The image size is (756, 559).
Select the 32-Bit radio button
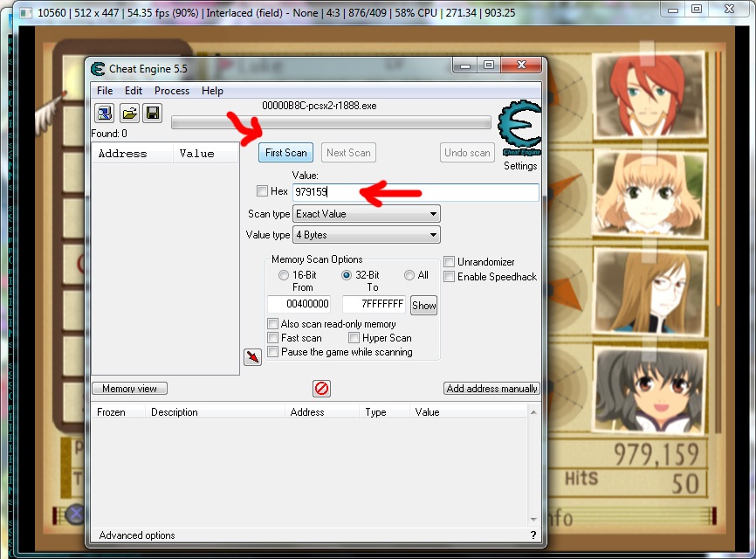[347, 275]
